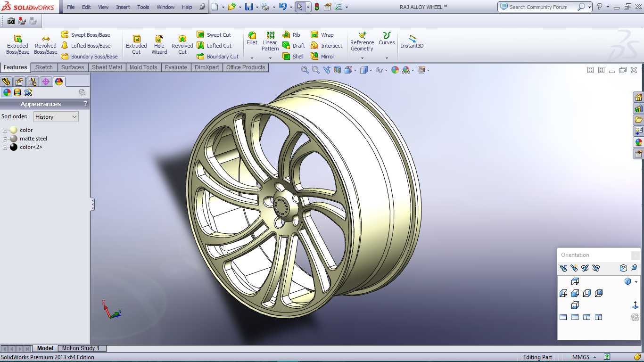Open the Fillet dropdown arrow

coord(252,58)
